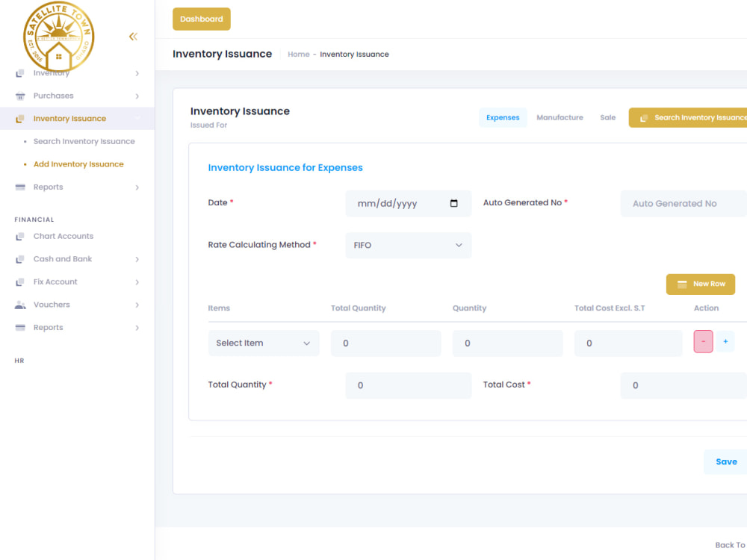This screenshot has width=747, height=560.
Task: Click the Financial Reports card icon
Action: 20,328
